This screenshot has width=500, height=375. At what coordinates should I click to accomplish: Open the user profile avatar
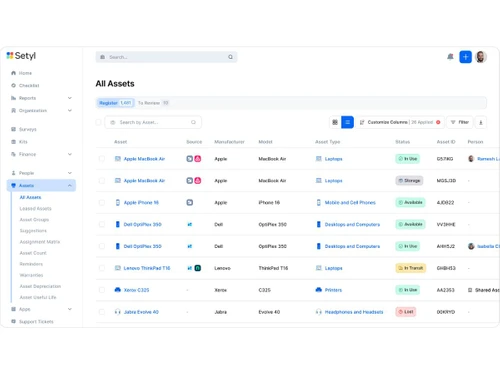[480, 57]
